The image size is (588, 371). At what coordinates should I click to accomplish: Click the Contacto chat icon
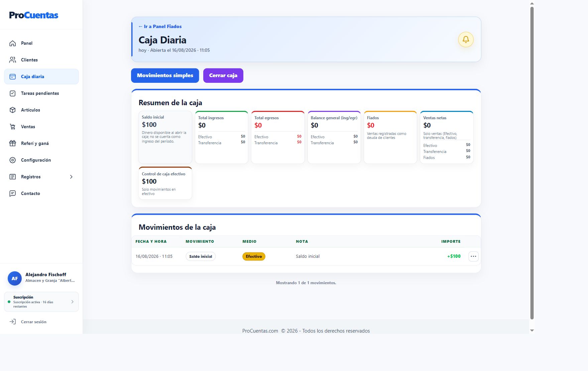[13, 193]
